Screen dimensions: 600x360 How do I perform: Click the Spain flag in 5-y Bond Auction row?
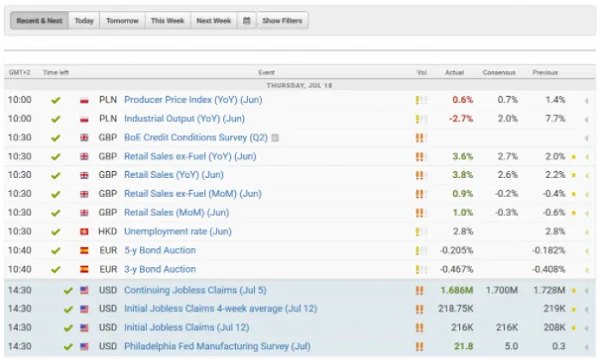pos(84,250)
